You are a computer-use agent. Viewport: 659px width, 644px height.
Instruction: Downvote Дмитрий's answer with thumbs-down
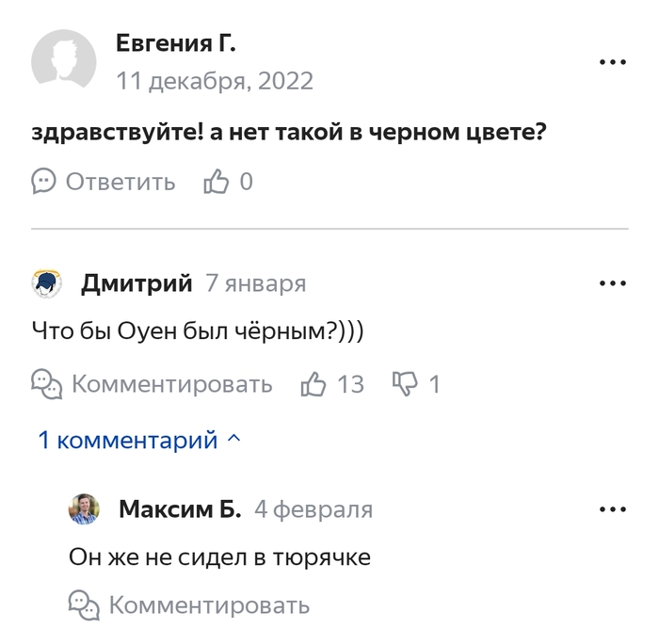click(405, 383)
